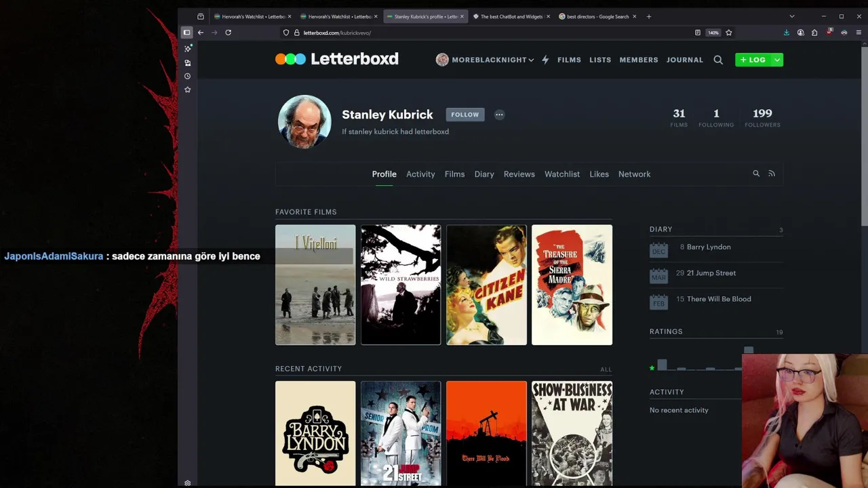Open the Letterboxd site search magnifier

pyautogui.click(x=718, y=60)
